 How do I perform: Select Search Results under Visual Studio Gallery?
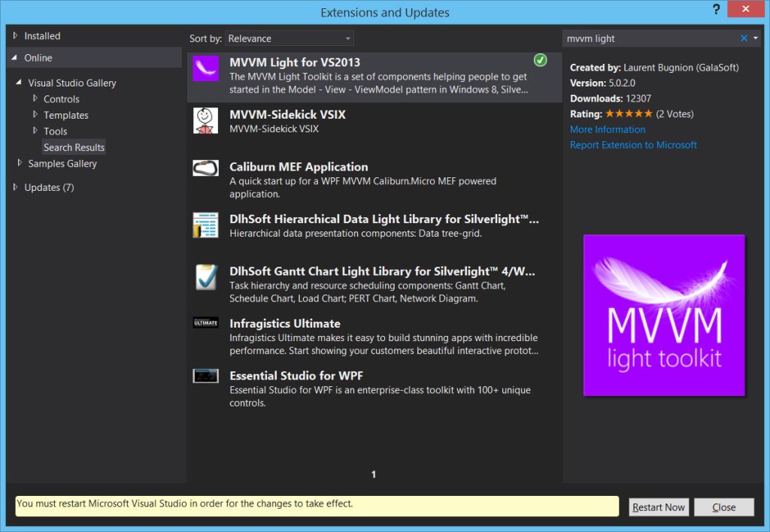(73, 147)
